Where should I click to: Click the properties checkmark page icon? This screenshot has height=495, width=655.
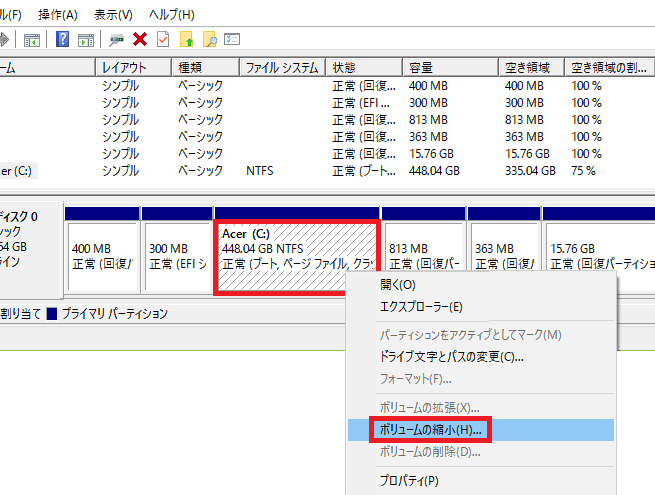[163, 40]
